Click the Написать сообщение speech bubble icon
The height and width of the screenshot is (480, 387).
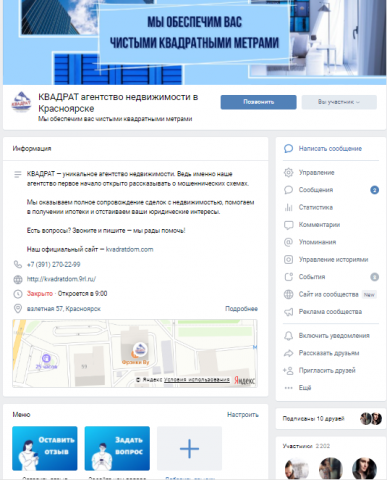(x=288, y=149)
